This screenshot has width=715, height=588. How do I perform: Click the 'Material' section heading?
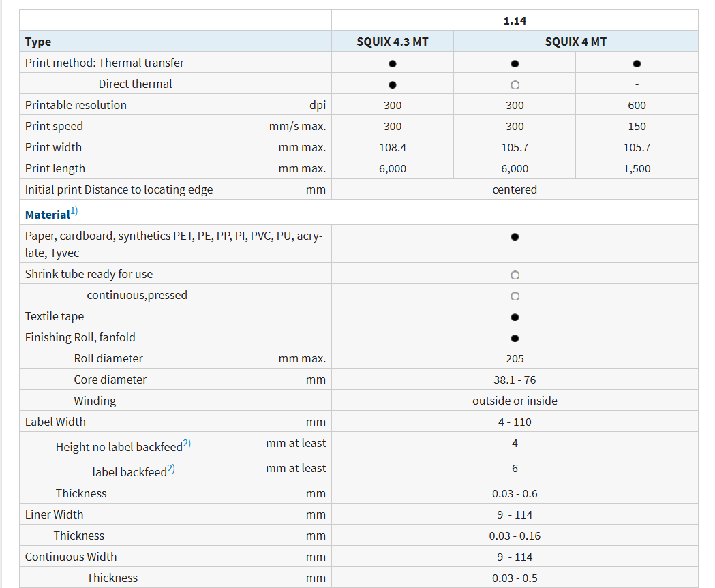pyautogui.click(x=48, y=215)
